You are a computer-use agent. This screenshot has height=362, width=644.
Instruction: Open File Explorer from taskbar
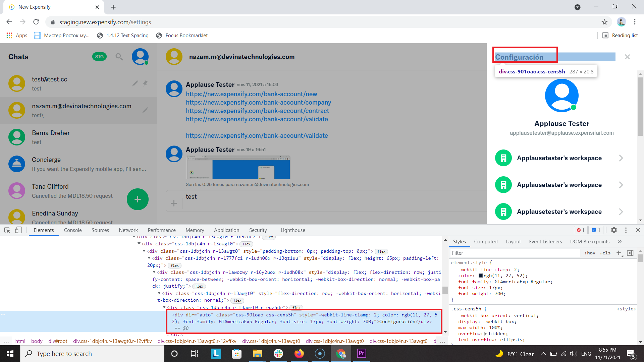pos(257,354)
